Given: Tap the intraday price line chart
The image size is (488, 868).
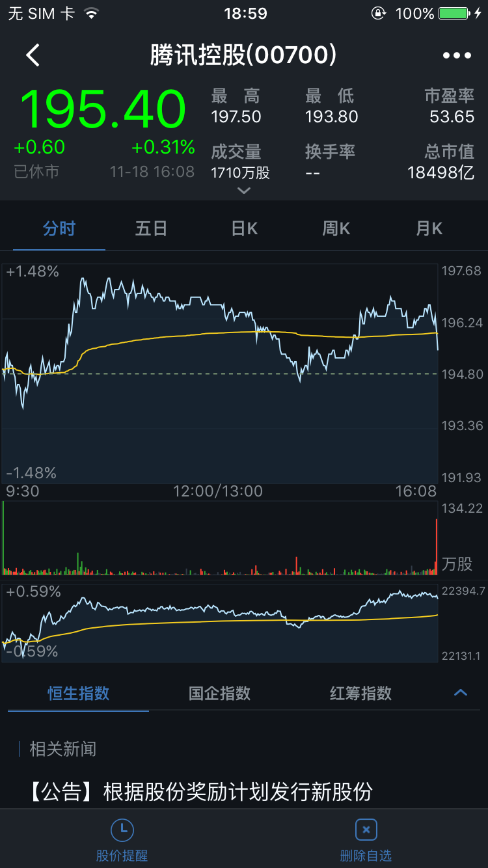Looking at the screenshot, I should 220,373.
